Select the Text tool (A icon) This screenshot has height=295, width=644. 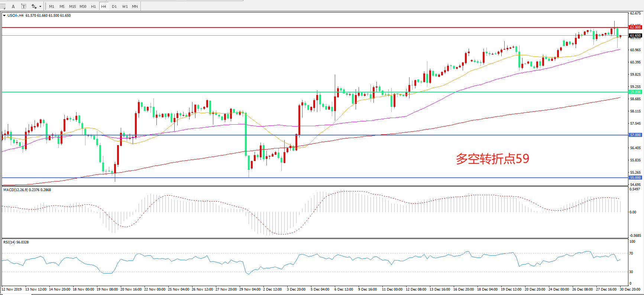tap(13, 6)
